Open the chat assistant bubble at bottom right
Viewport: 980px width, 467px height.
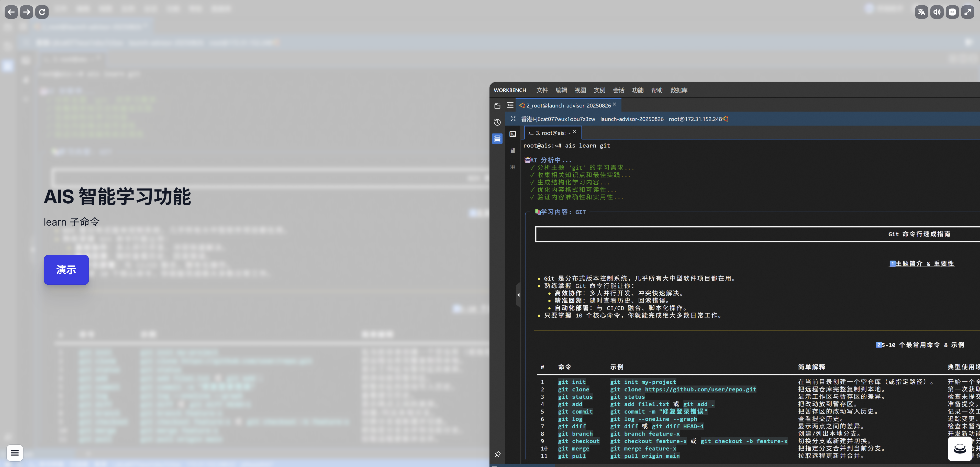[x=960, y=449]
